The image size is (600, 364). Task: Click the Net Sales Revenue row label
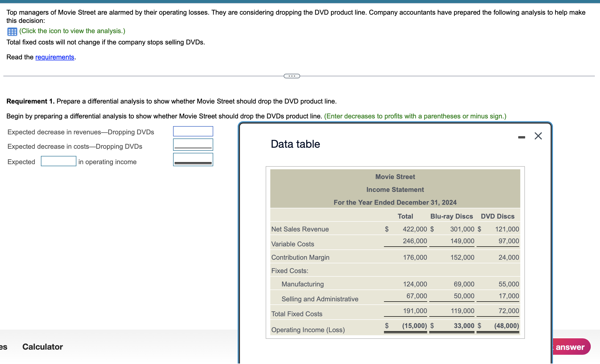pos(300,229)
